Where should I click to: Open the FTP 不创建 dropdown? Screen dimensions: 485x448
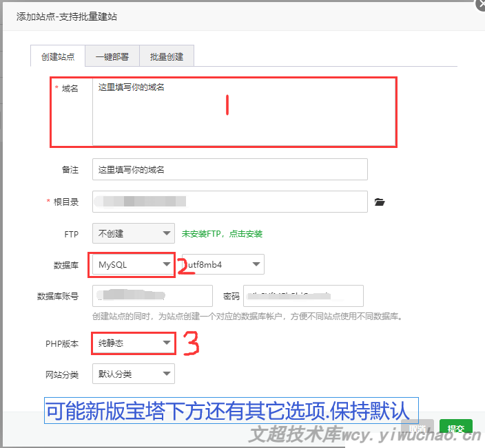[x=134, y=233]
